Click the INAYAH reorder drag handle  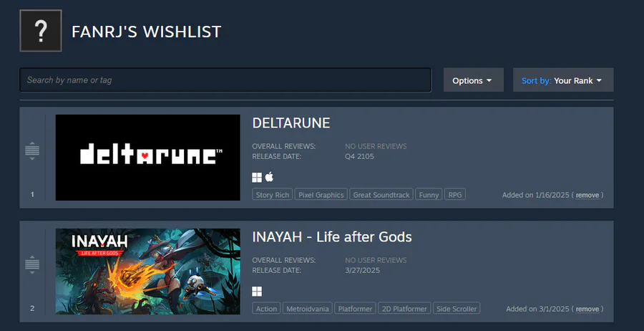tap(32, 264)
